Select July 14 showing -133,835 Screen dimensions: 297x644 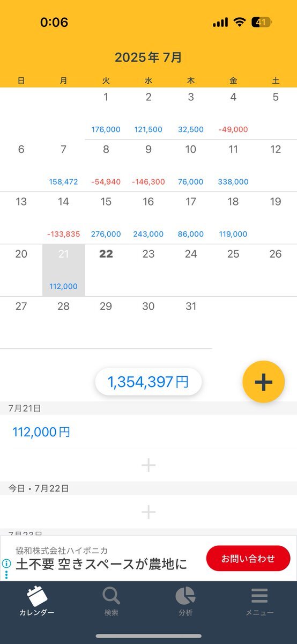pyautogui.click(x=63, y=218)
